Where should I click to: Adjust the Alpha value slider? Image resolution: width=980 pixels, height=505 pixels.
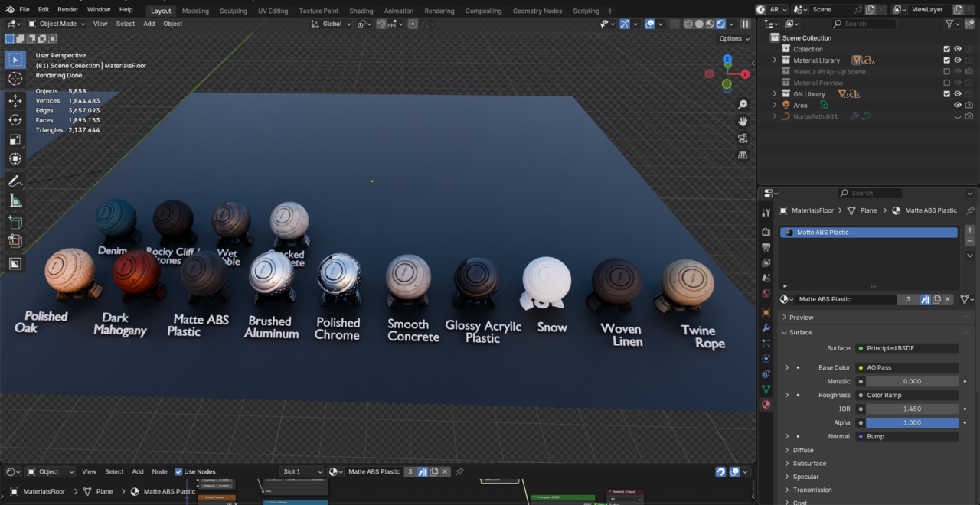[x=912, y=422]
